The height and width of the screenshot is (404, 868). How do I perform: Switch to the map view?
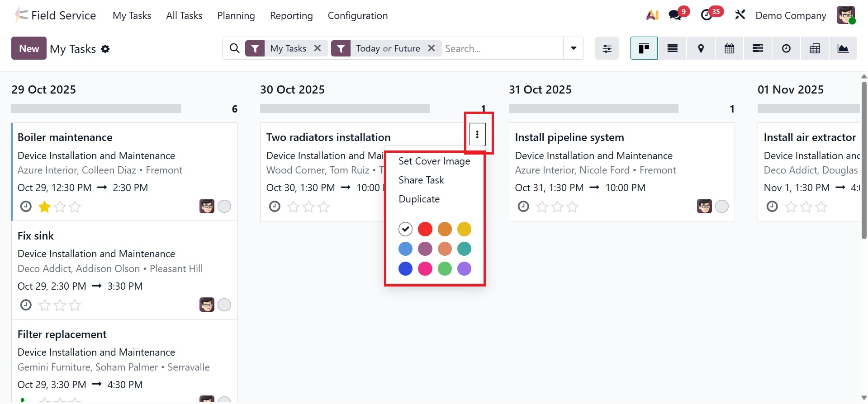point(701,48)
